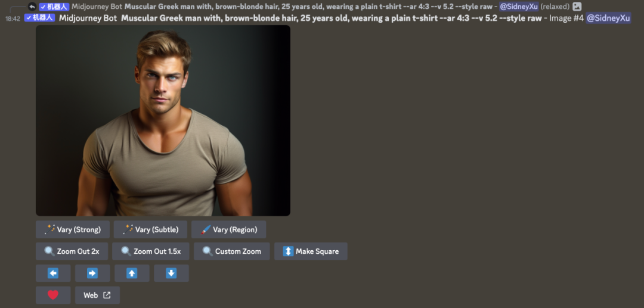Click the Vary (Strong) button
Viewport: 644px width, 308px height.
[73, 230]
